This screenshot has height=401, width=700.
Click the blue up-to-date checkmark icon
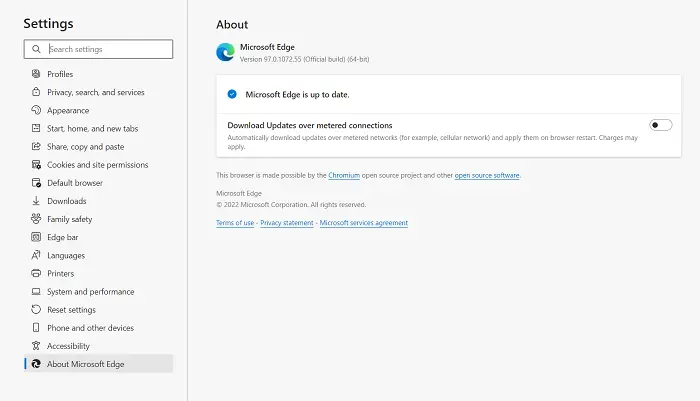point(232,94)
